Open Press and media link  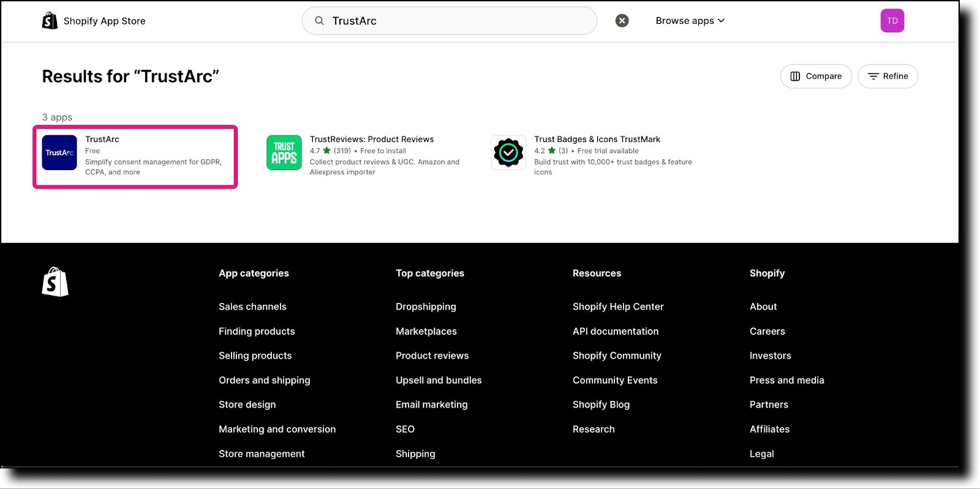[787, 380]
